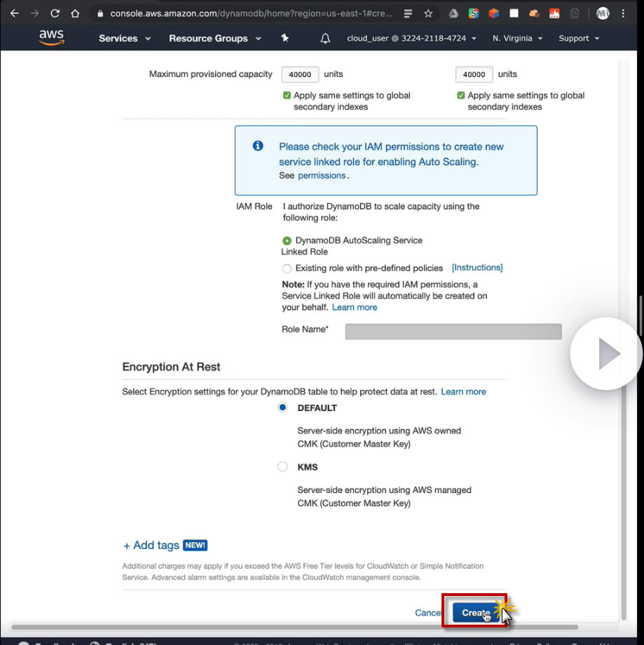Image resolution: width=644 pixels, height=645 pixels.
Task: Expand the Add tags section
Action: point(151,546)
